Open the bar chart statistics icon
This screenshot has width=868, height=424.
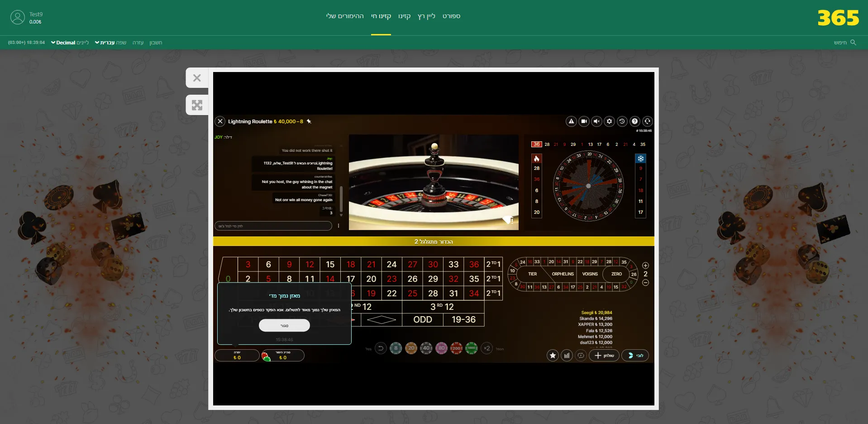pyautogui.click(x=567, y=356)
